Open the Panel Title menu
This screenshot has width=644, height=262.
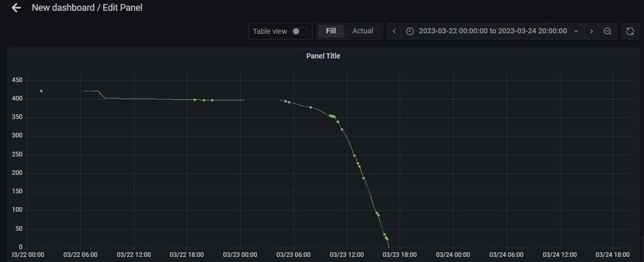tap(323, 56)
